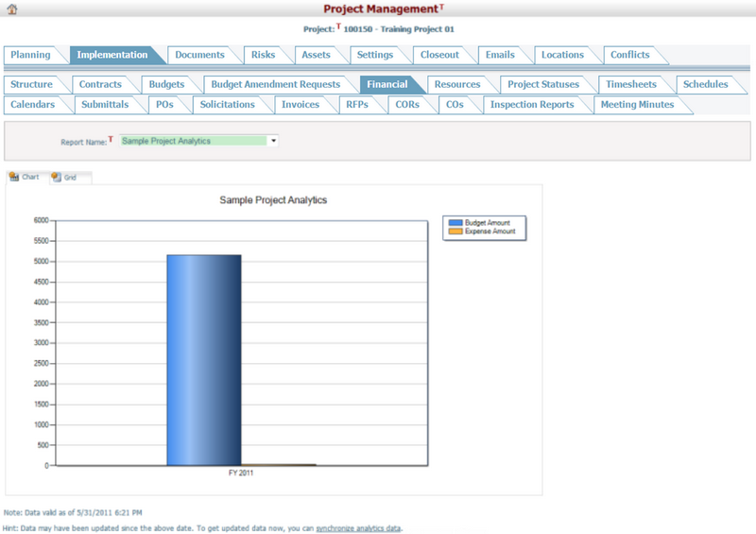
Task: Switch to the Planning tab
Action: point(30,55)
